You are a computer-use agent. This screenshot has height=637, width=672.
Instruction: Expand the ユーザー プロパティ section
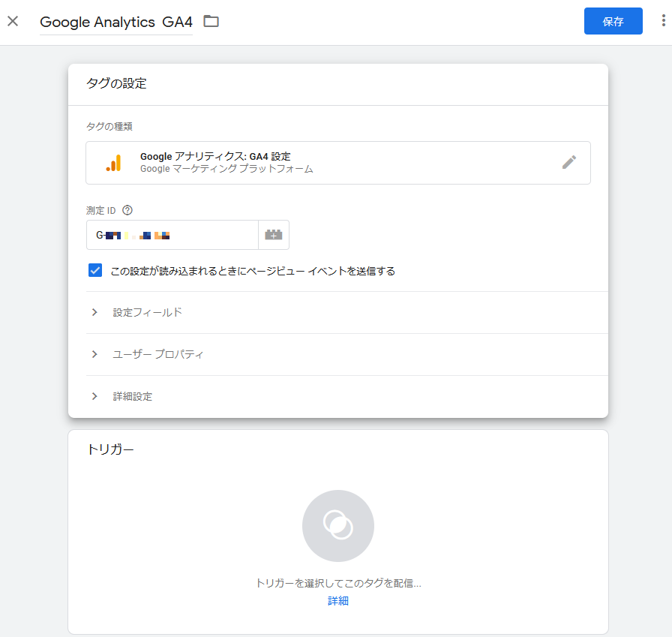tap(346, 354)
